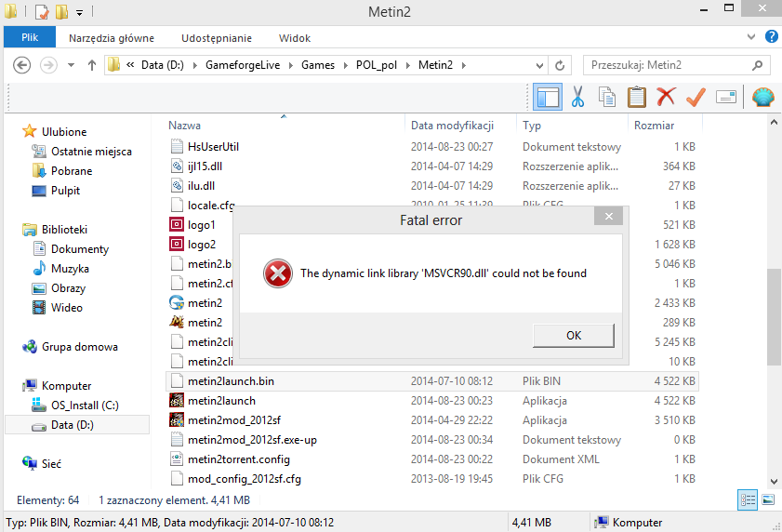
Task: Switch to details view icon in status bar
Action: [747, 500]
